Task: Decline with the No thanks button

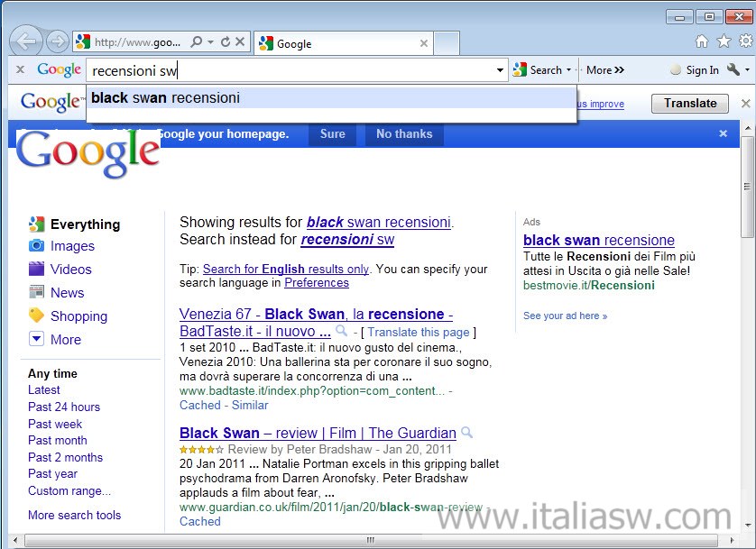Action: tap(404, 134)
